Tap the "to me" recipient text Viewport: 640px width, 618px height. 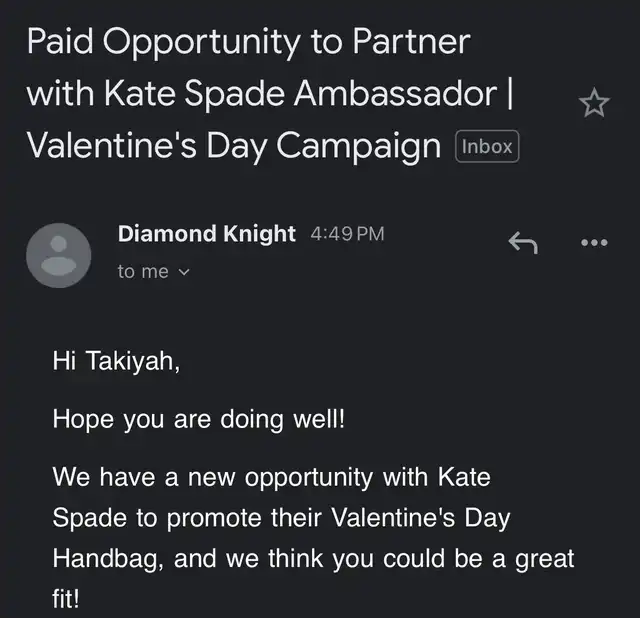(143, 271)
